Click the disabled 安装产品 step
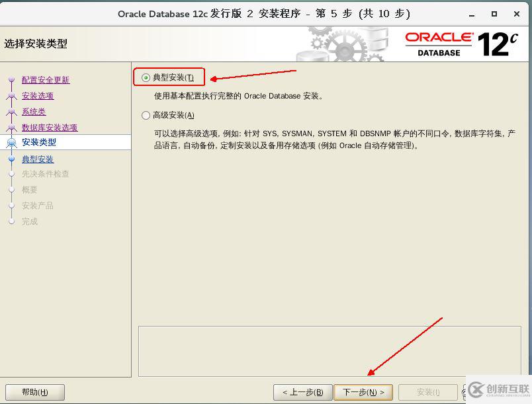 click(37, 206)
